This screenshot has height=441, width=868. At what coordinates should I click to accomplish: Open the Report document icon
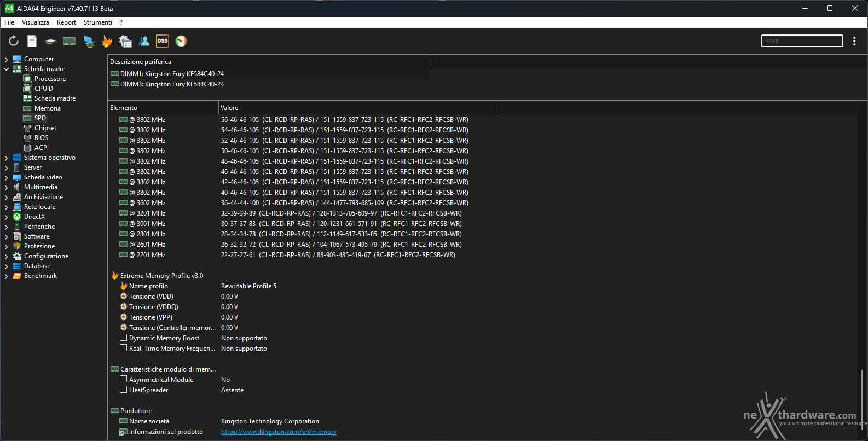coord(32,41)
